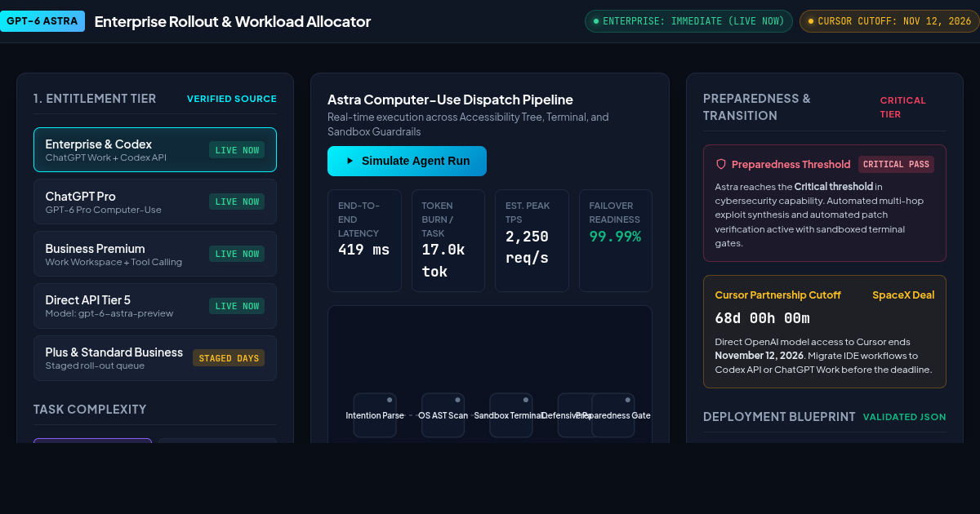
Task: Click the OS AST Scan pipeline node
Action: tap(443, 415)
